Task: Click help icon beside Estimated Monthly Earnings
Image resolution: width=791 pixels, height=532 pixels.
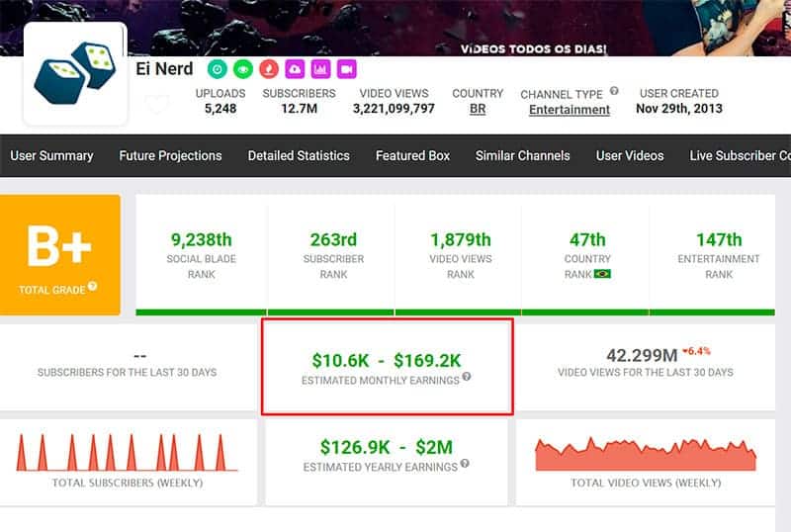Action: coord(467,376)
